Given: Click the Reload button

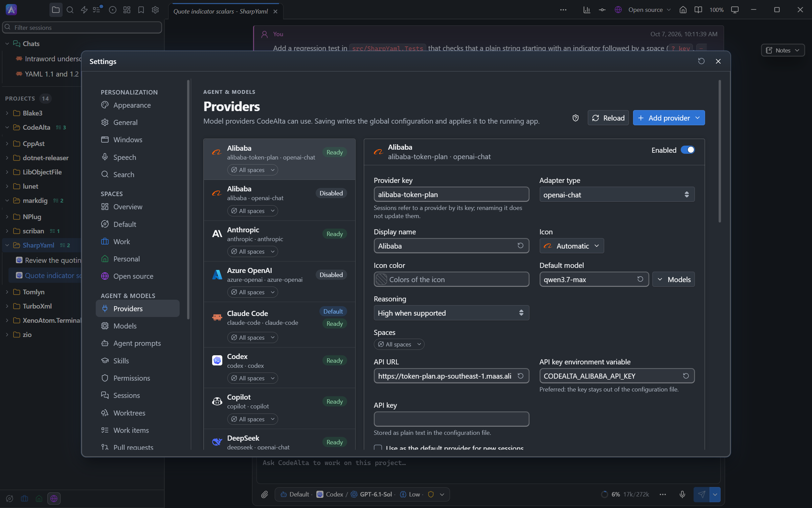Looking at the screenshot, I should tap(608, 118).
